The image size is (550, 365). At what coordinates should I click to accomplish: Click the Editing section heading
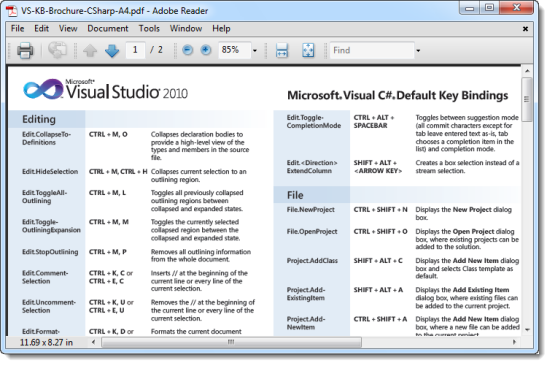(x=39, y=119)
